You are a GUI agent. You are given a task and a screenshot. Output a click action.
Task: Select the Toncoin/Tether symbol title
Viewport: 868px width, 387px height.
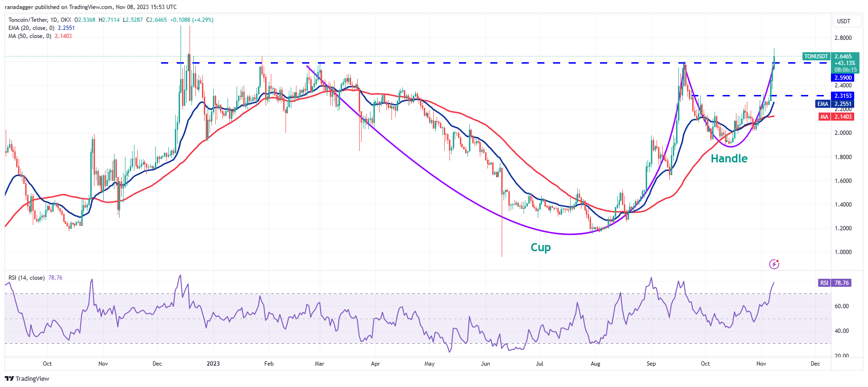click(x=40, y=20)
